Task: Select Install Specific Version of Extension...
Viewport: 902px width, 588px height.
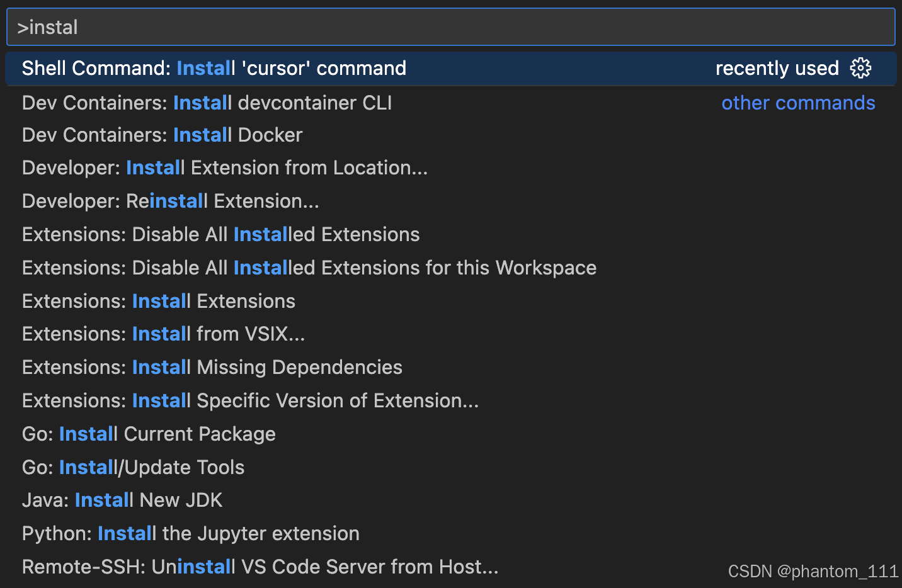Action: pos(451,400)
